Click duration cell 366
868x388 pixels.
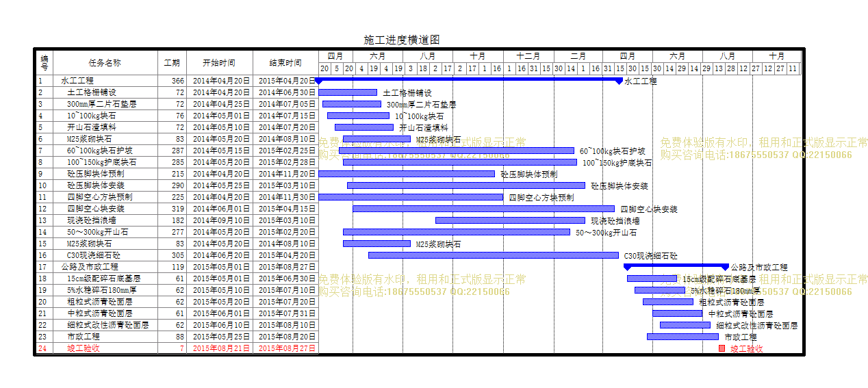[172, 81]
